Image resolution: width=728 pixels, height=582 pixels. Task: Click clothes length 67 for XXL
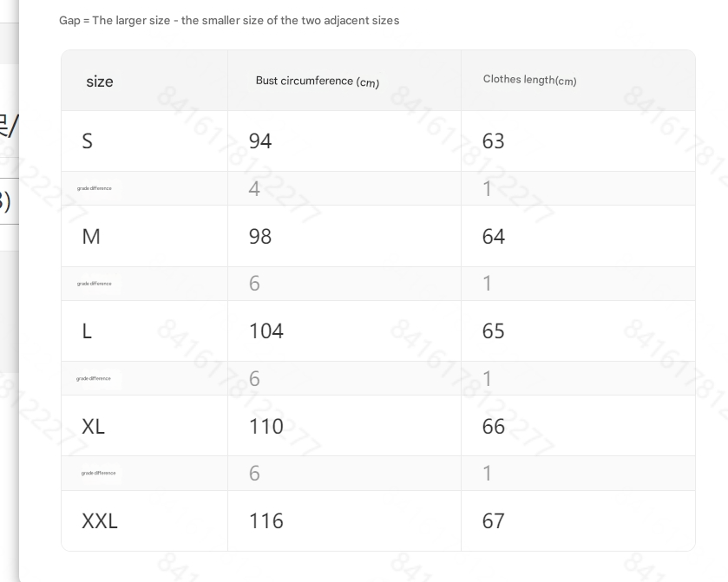click(494, 520)
